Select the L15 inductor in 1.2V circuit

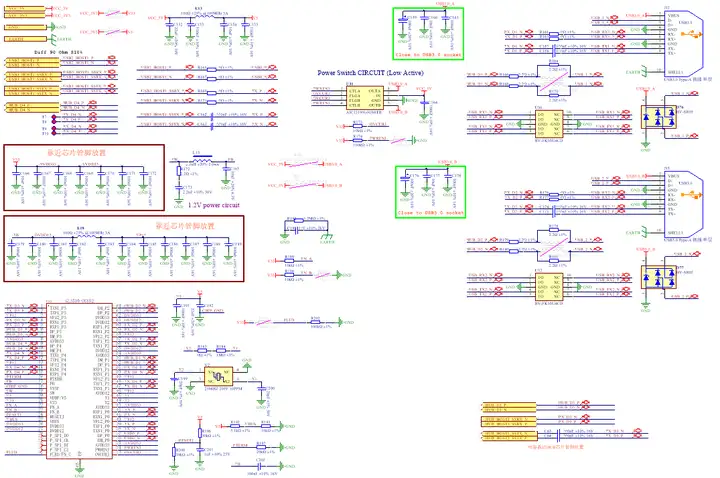[202, 157]
